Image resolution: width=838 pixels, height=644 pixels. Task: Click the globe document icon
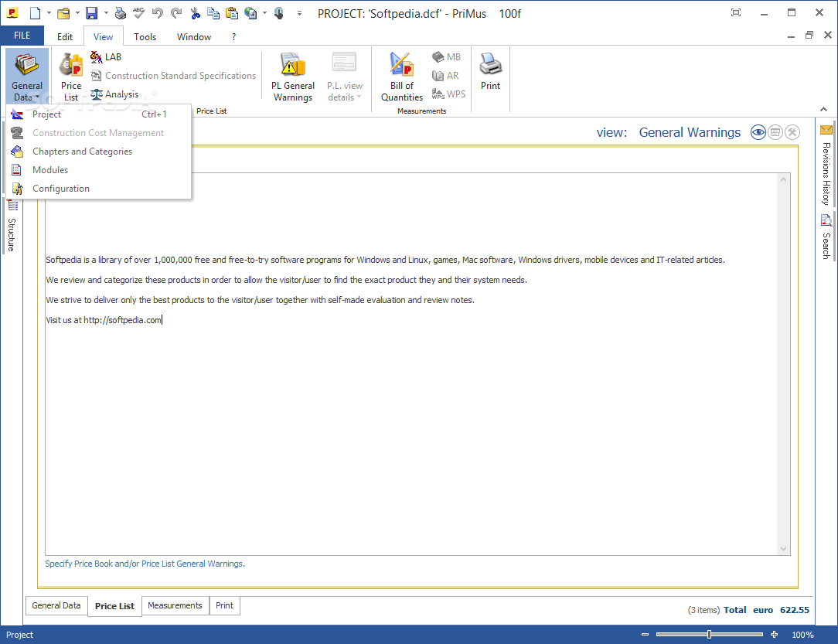pyautogui.click(x=250, y=13)
